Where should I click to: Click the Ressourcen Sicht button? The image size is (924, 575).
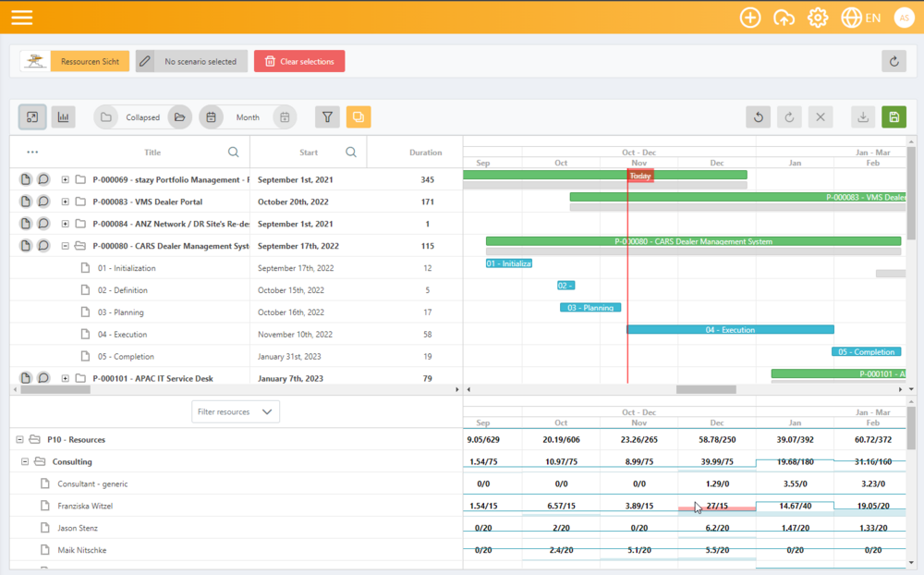click(90, 61)
